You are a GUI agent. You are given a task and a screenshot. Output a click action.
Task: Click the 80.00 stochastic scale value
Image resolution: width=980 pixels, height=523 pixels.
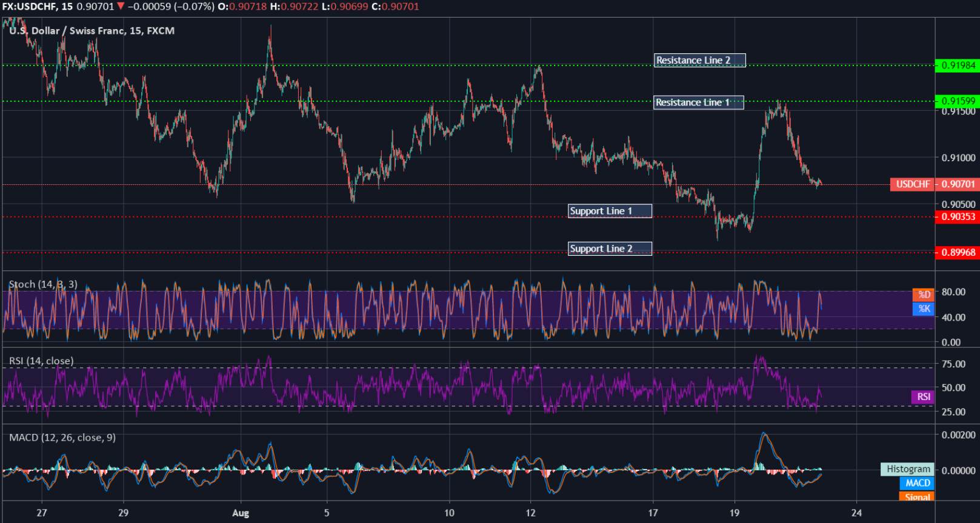tap(953, 292)
